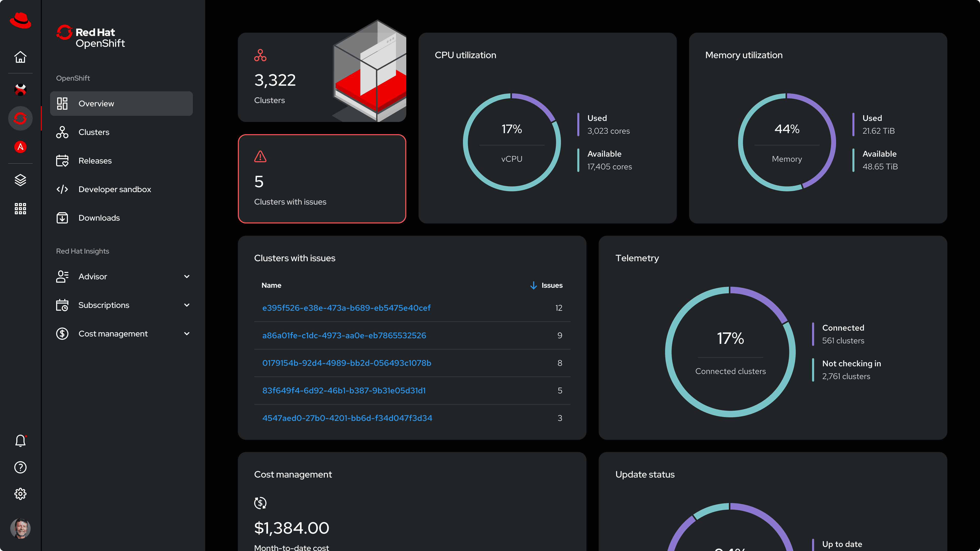Open the settings gear icon
Image resolution: width=980 pixels, height=551 pixels.
click(20, 494)
